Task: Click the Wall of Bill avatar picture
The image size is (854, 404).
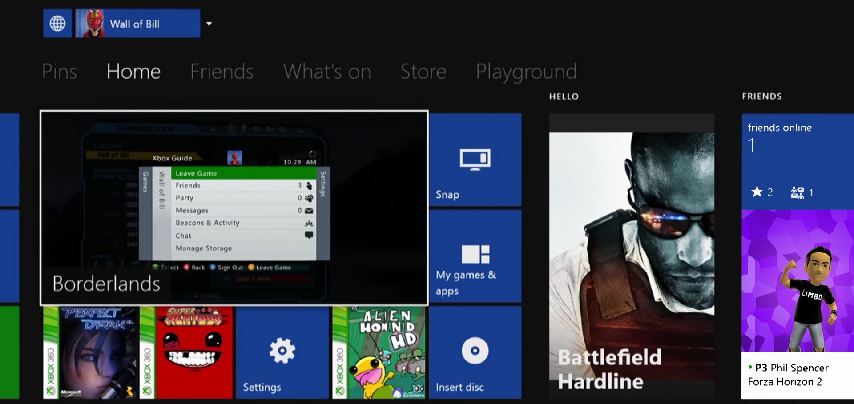Action: (x=90, y=23)
